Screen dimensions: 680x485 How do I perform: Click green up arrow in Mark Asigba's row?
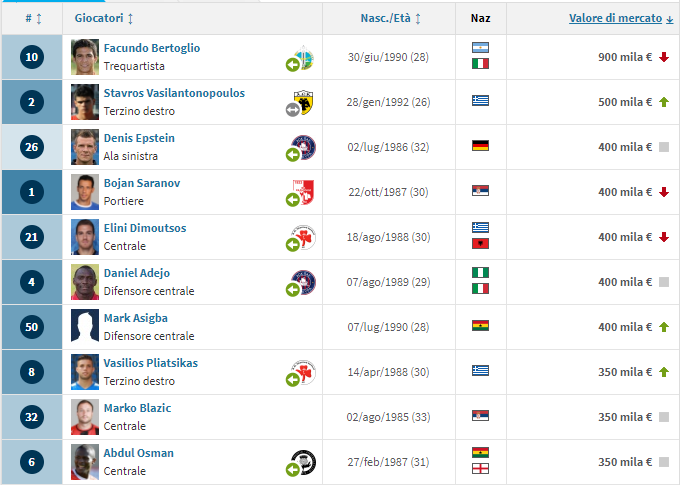664,327
